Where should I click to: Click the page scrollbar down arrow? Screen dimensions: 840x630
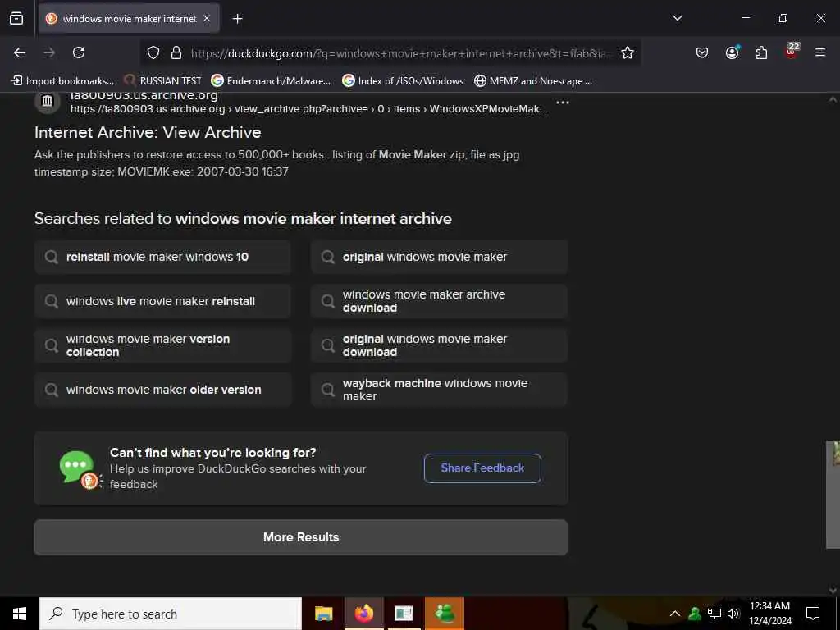[833, 591]
